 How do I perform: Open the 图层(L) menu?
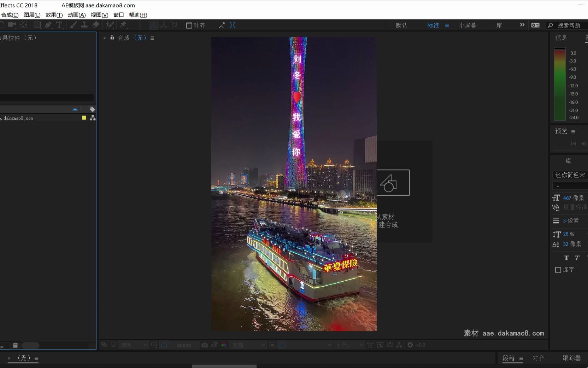[32, 15]
